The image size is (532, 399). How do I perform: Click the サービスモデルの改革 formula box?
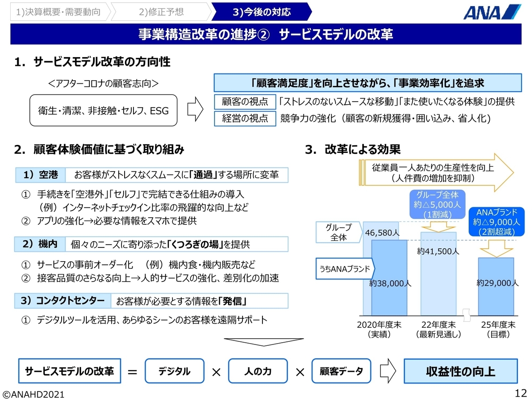coord(70,372)
